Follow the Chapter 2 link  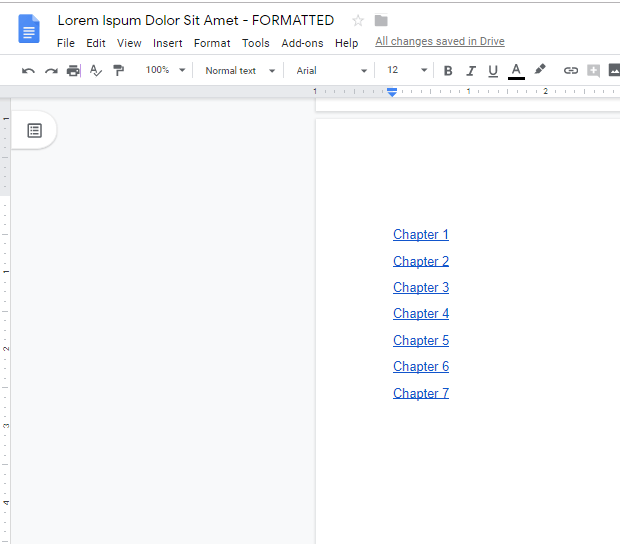pos(421,261)
